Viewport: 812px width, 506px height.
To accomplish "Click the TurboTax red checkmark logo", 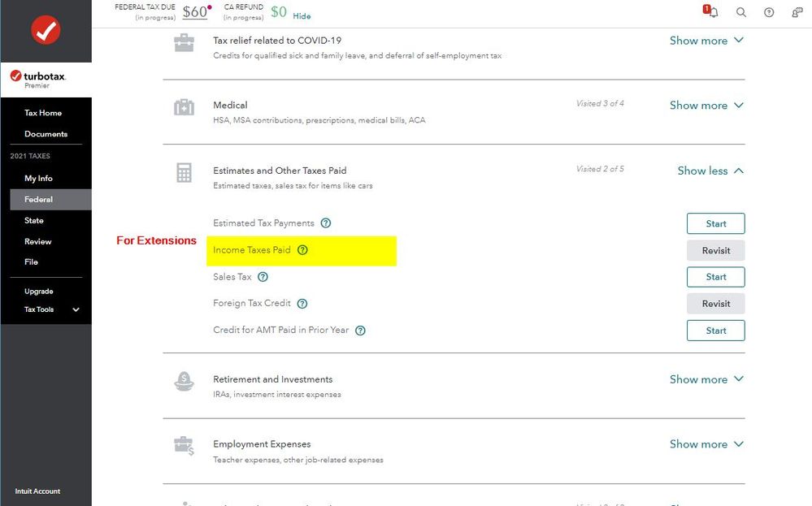I will 46,30.
